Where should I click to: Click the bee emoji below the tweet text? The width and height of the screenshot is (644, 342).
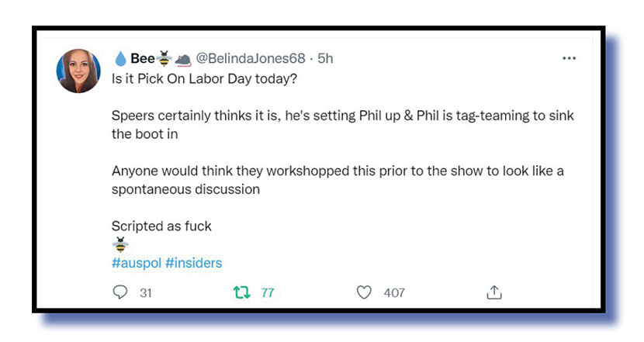[120, 245]
